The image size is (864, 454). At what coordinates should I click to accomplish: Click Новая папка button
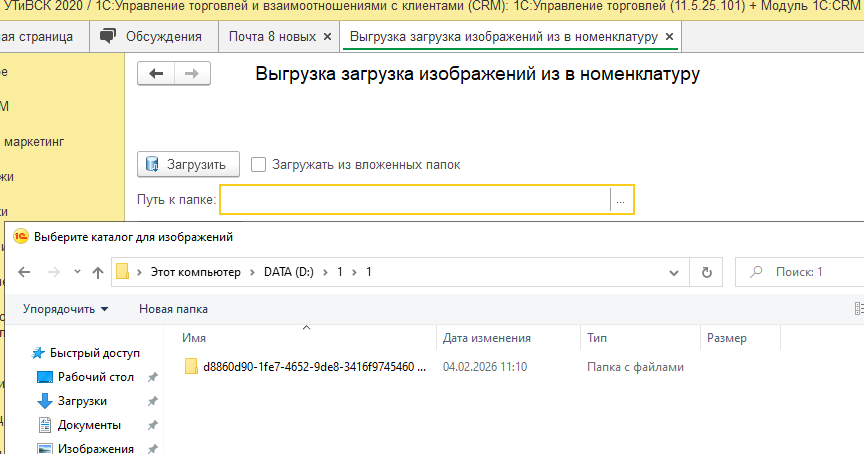point(173,309)
